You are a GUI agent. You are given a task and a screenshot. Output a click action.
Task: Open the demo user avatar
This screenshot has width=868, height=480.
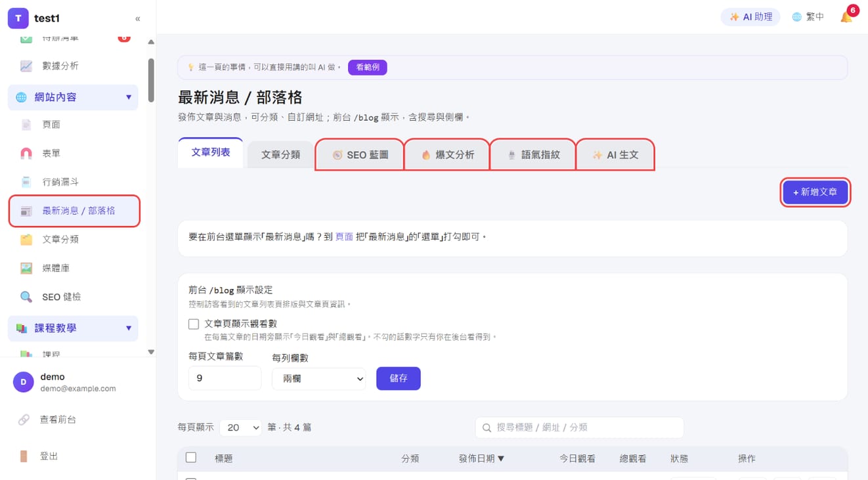(x=24, y=382)
